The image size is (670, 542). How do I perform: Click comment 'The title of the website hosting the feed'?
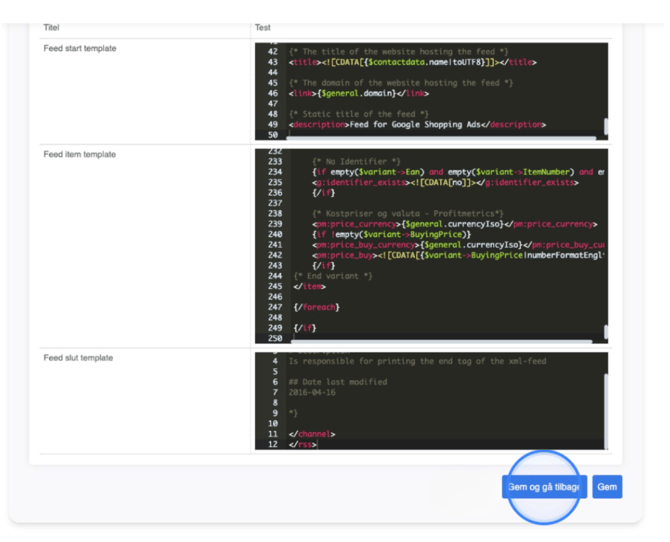click(x=398, y=52)
